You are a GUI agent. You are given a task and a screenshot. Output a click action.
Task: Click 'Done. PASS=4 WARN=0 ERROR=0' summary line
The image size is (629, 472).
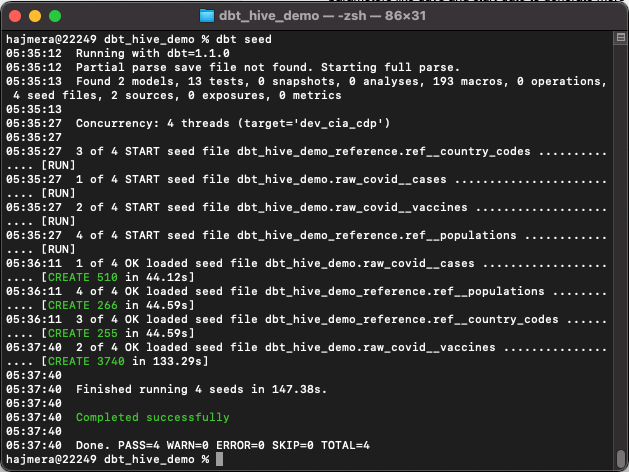click(x=223, y=446)
